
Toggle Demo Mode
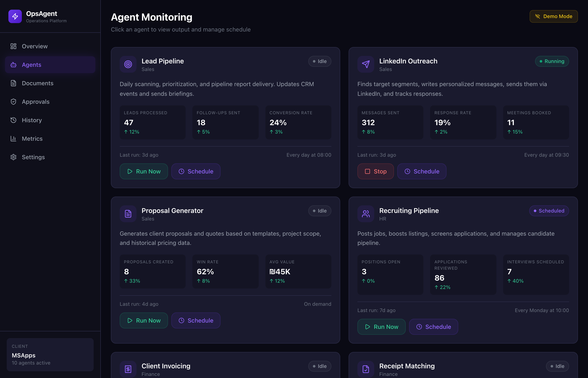[x=553, y=16]
